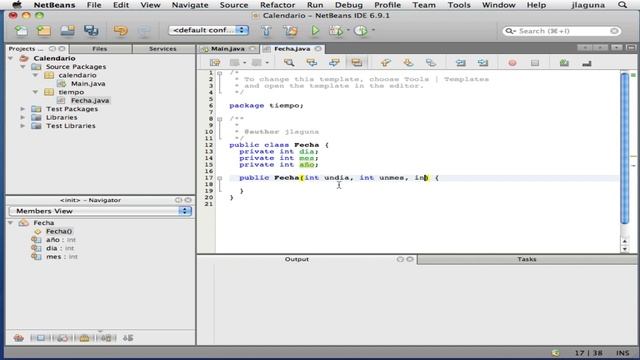
Task: Collapse the tiempo package node
Action: [x=36, y=92]
